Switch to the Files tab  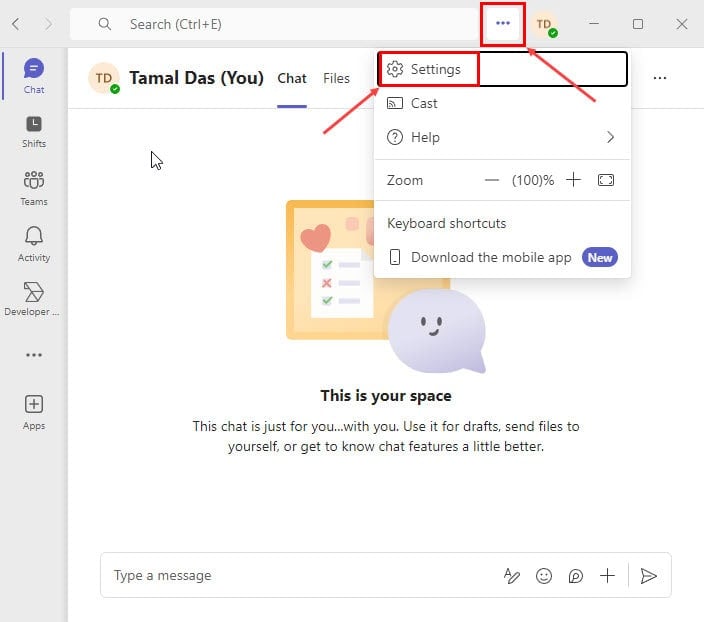[336, 79]
